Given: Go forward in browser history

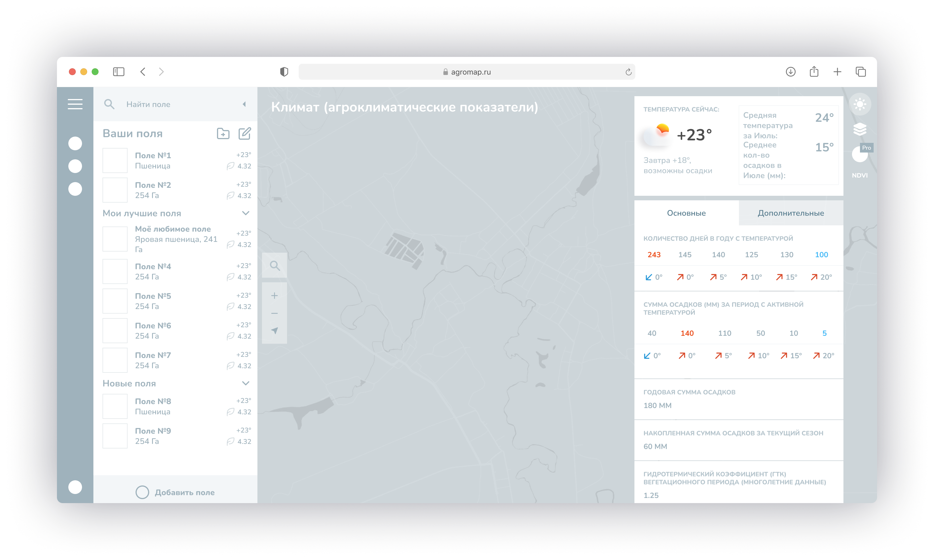Looking at the screenshot, I should pos(161,72).
